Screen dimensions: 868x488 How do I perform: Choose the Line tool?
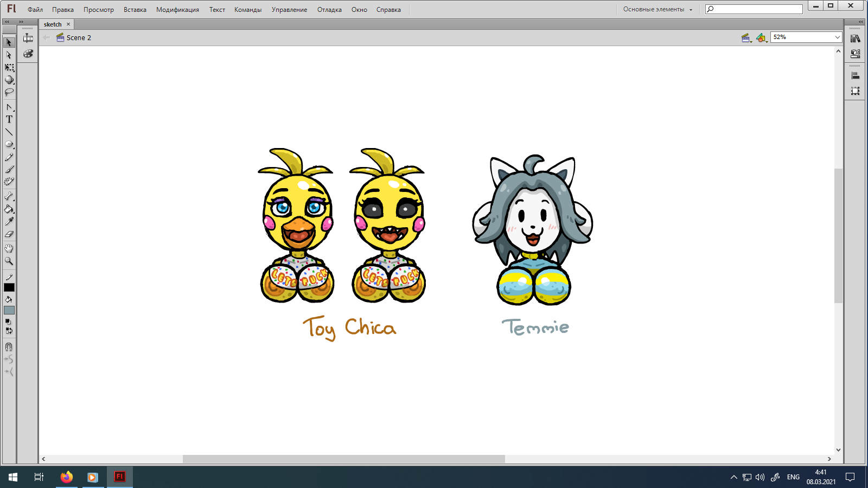[9, 132]
